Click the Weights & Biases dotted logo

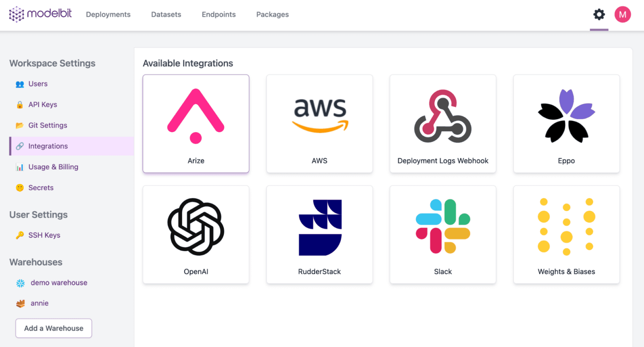pos(566,227)
